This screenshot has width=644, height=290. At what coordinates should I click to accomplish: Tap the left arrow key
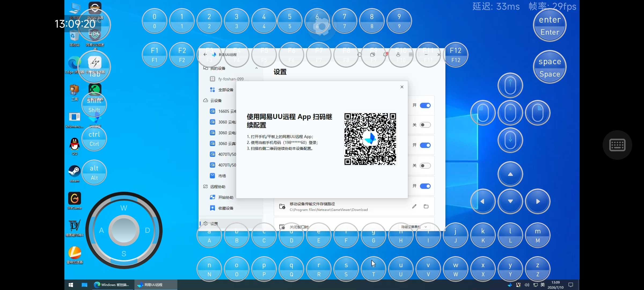point(483,201)
